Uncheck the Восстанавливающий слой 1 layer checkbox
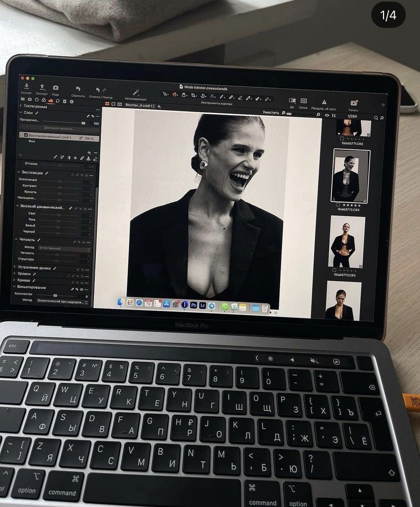 (x=26, y=135)
